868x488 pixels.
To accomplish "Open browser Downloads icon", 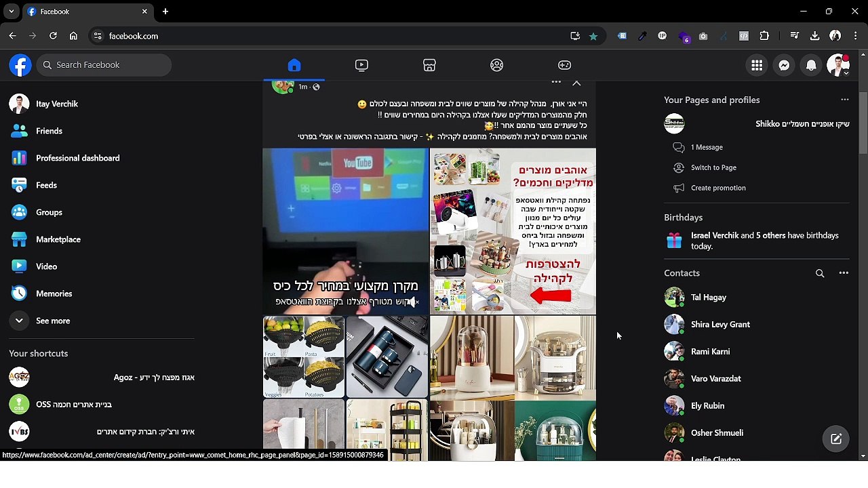I will click(815, 36).
